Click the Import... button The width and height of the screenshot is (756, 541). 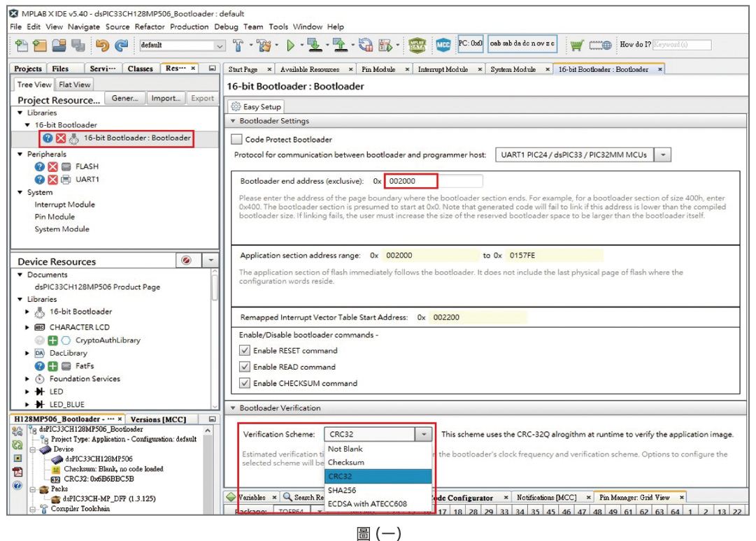click(166, 99)
